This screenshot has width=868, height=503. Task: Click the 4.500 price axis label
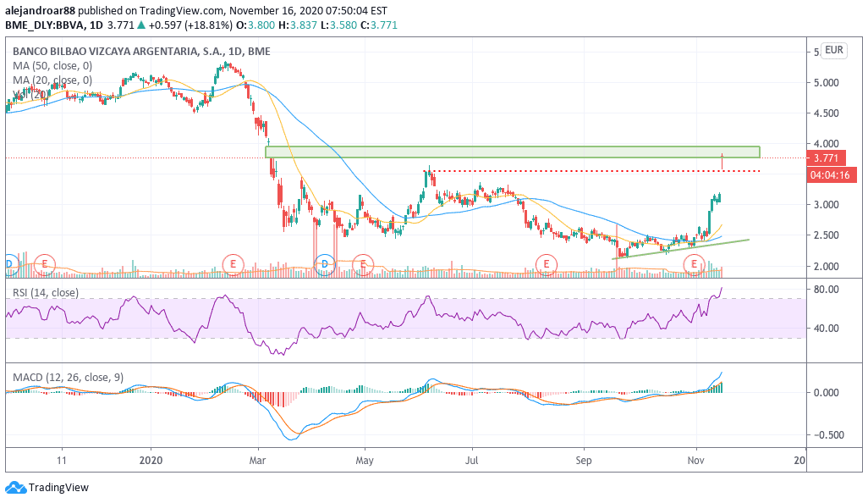tap(827, 113)
